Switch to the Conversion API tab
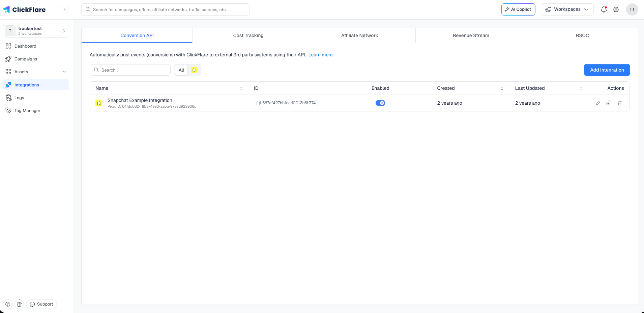 tap(137, 35)
